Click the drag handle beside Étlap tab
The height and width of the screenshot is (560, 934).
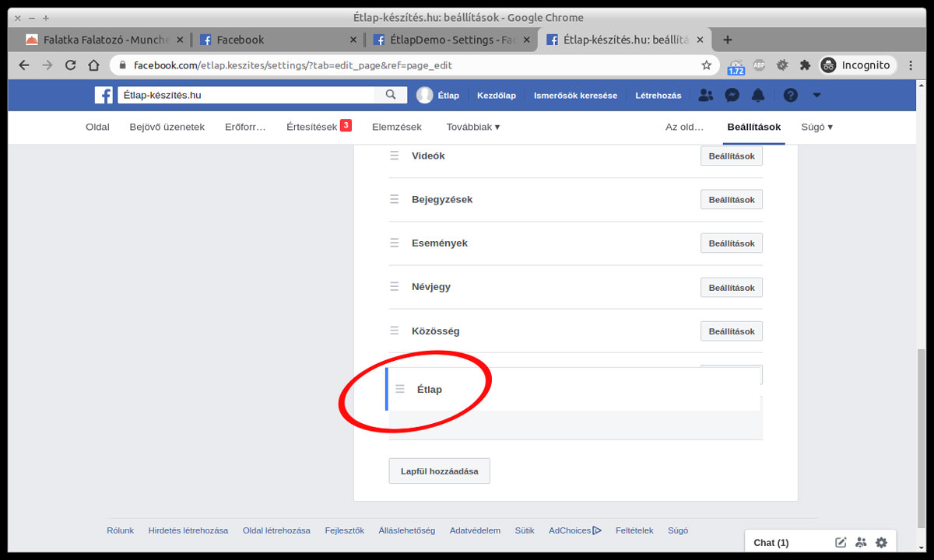pyautogui.click(x=400, y=389)
